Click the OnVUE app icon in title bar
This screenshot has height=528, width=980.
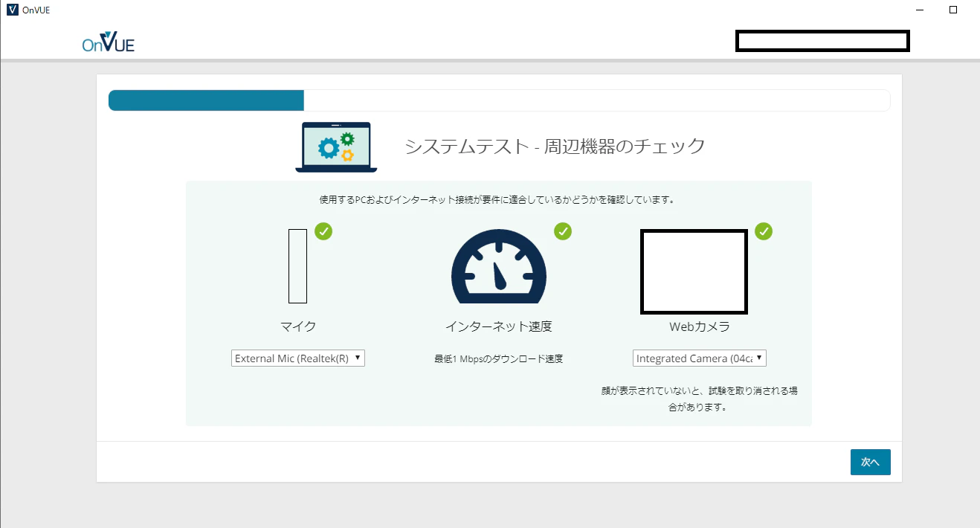[12, 10]
